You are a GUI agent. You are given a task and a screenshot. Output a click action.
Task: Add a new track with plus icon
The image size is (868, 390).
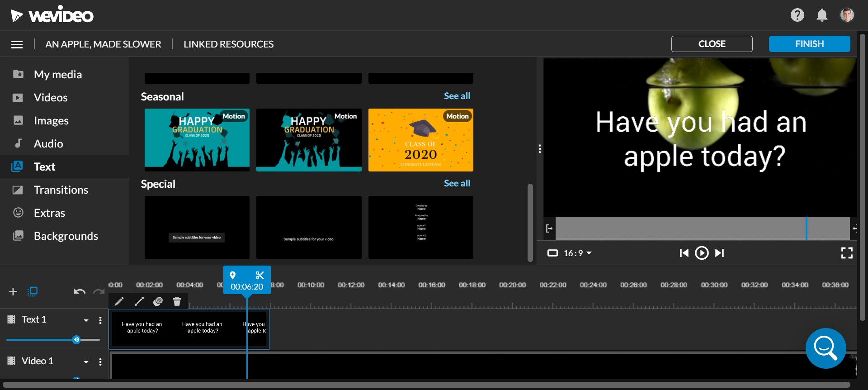13,291
